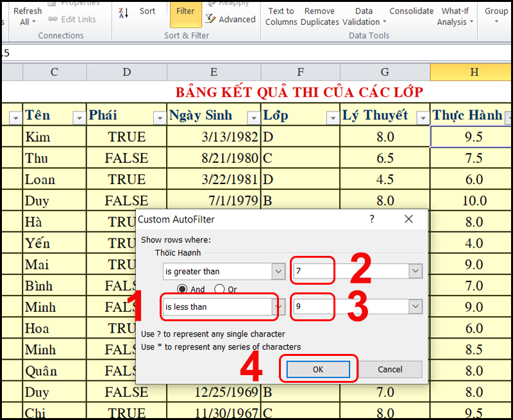Click Text to Columns in Data Tools
Screen dimensions: 513x420
[281, 16]
